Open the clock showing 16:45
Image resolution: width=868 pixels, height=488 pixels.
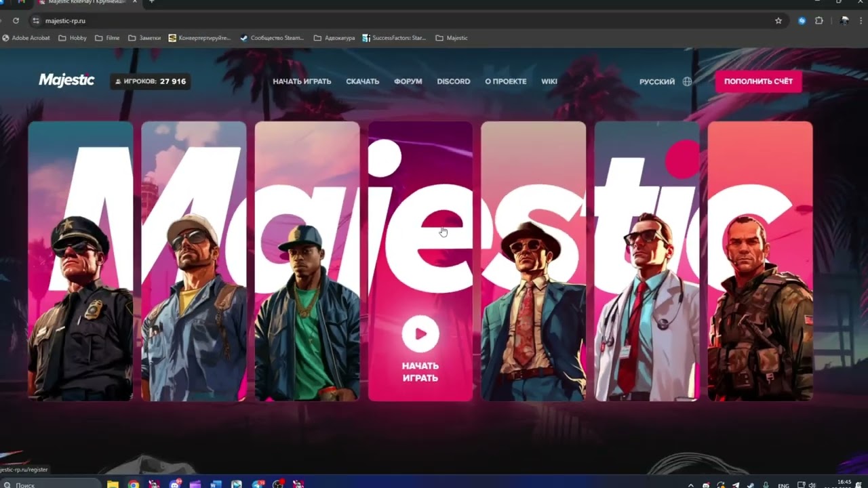pos(844,484)
